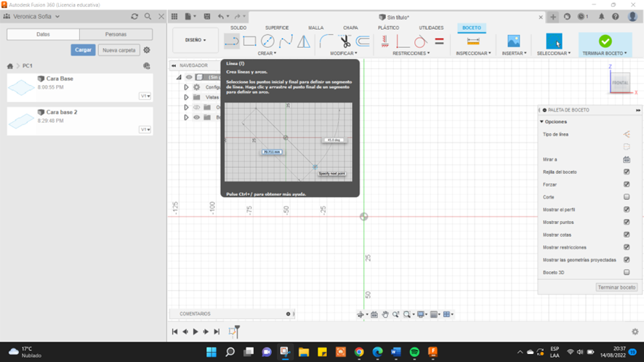Open the RESTRICCIONES dropdown menu

(411, 53)
